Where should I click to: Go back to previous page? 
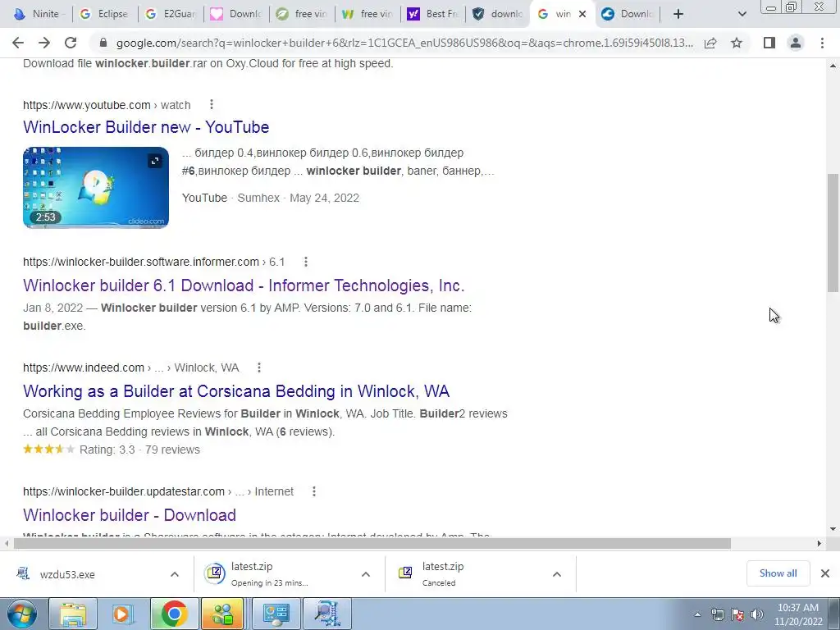(x=18, y=43)
